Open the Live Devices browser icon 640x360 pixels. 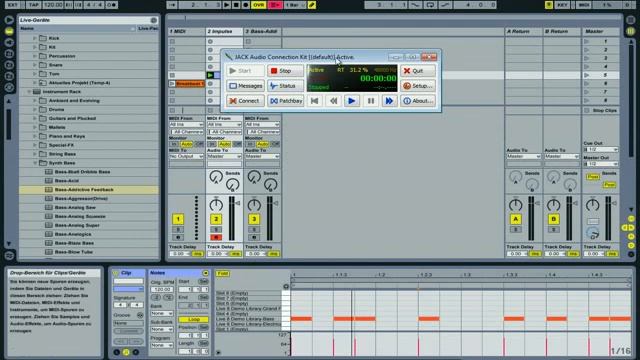point(9,31)
